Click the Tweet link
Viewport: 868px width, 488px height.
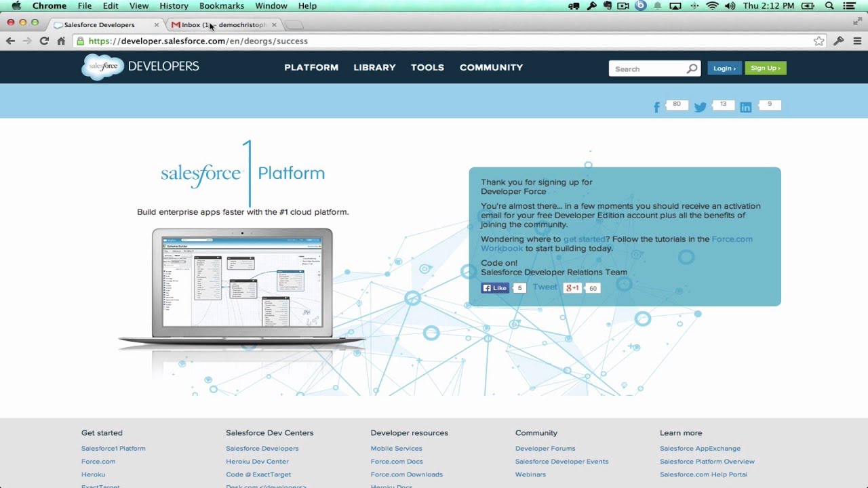pos(545,287)
